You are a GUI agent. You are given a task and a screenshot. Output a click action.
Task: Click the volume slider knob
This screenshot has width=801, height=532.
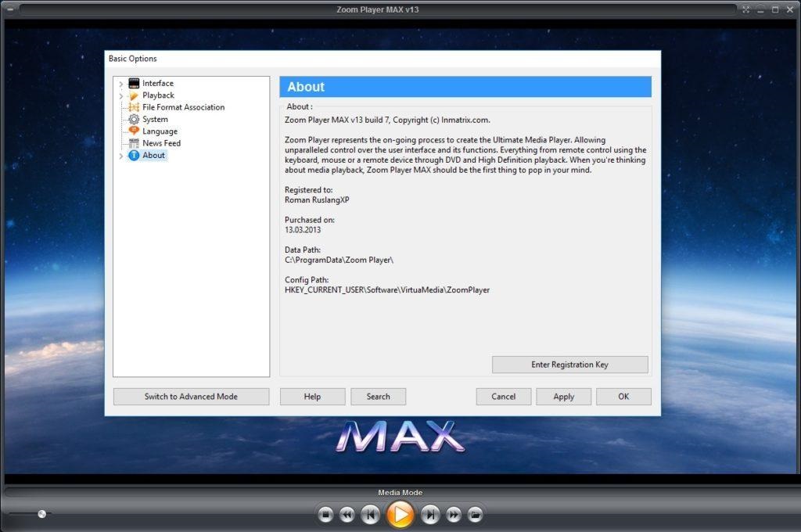tap(42, 514)
